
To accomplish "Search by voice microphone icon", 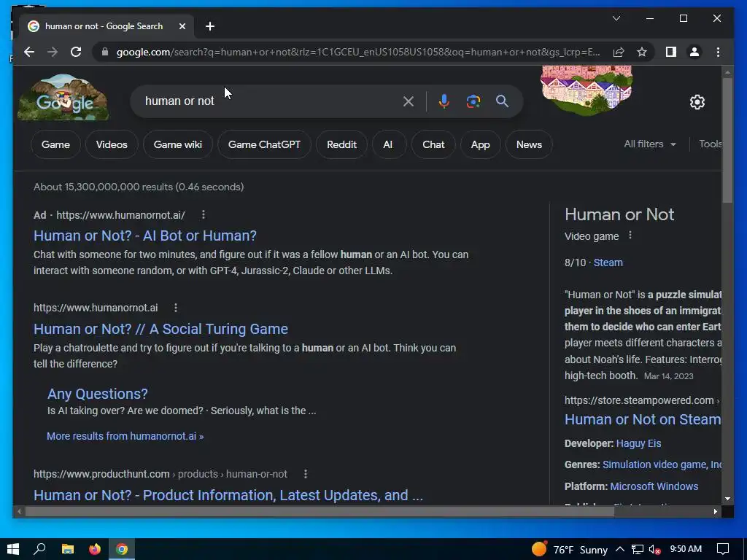I will pos(444,101).
